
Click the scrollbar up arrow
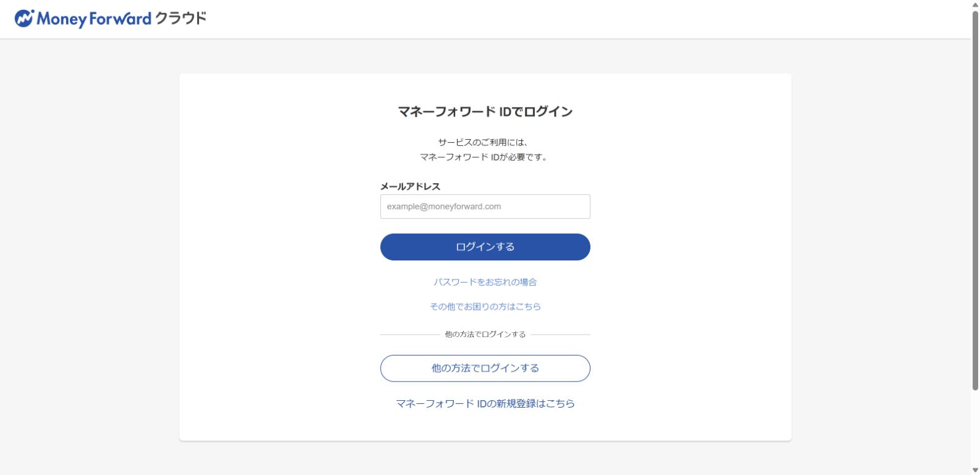coord(975,4)
